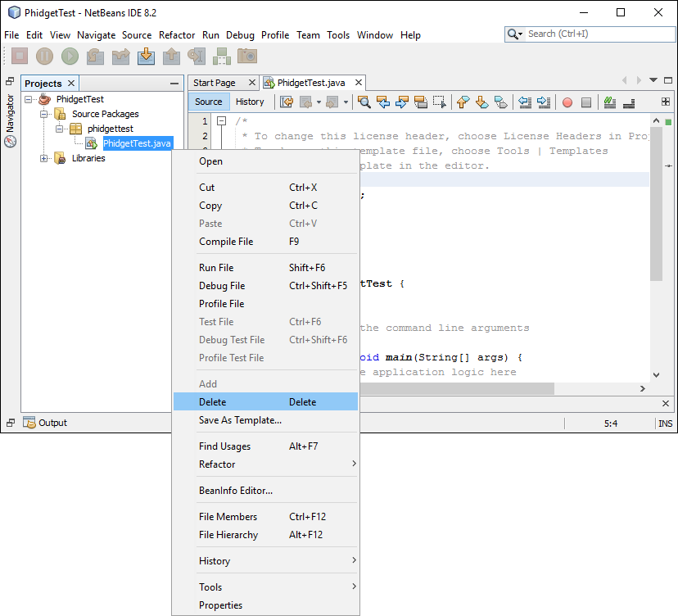Switch to the Start Page tab
Viewport: 678px width, 616px height.
(x=215, y=83)
